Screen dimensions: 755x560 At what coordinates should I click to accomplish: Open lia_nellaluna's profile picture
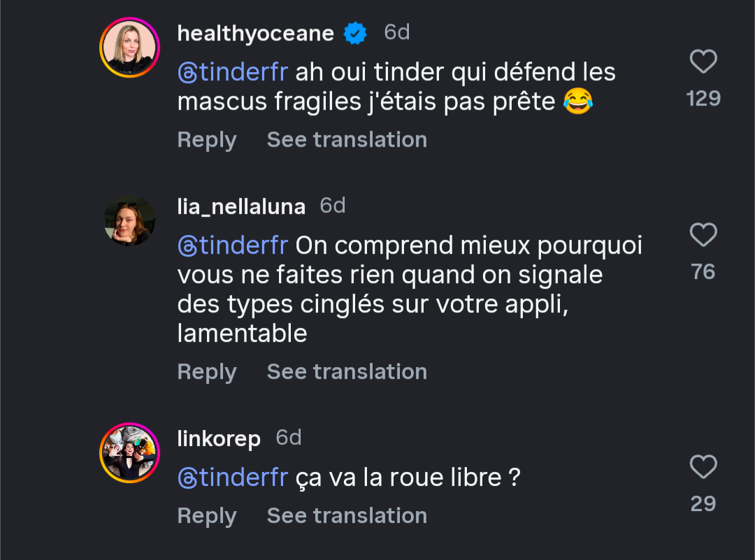[x=130, y=221]
